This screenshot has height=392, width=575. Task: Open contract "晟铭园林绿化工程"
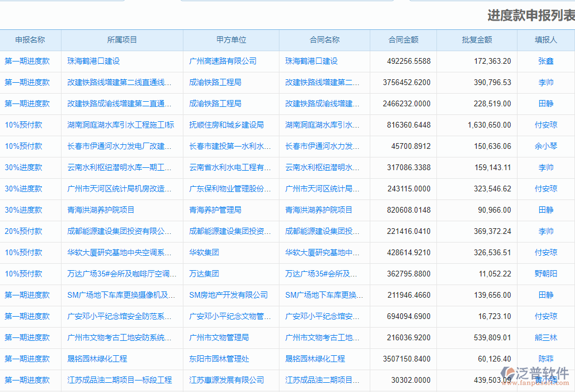point(314,359)
